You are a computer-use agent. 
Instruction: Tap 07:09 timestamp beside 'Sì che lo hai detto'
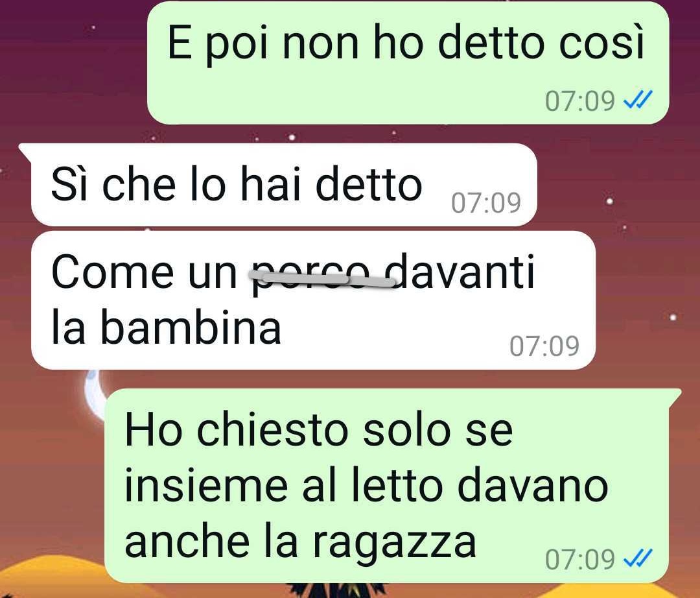point(485,203)
